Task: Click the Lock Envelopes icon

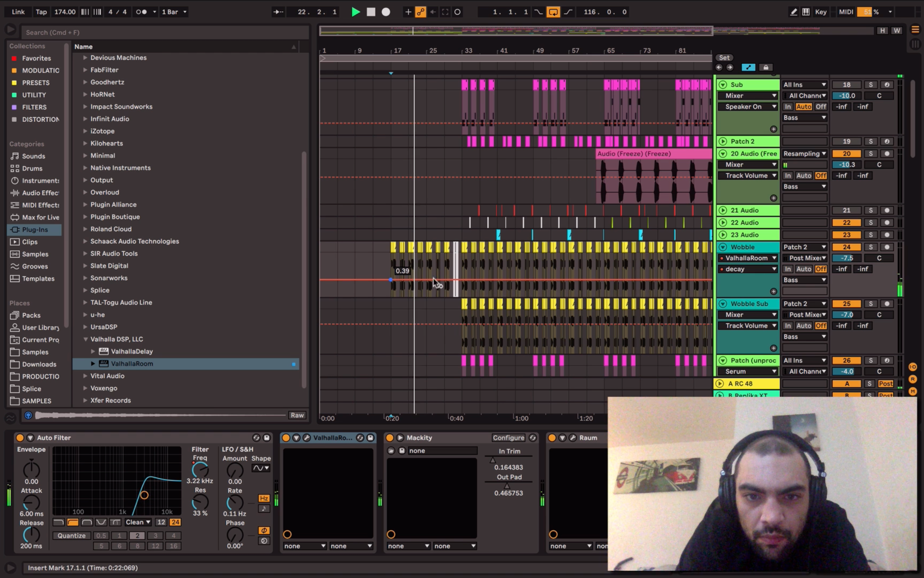Action: pyautogui.click(x=766, y=67)
